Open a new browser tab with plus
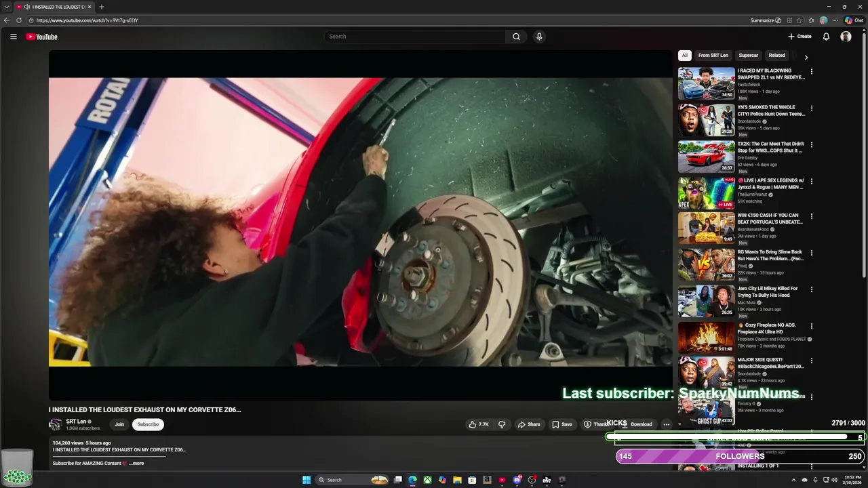 tap(101, 7)
